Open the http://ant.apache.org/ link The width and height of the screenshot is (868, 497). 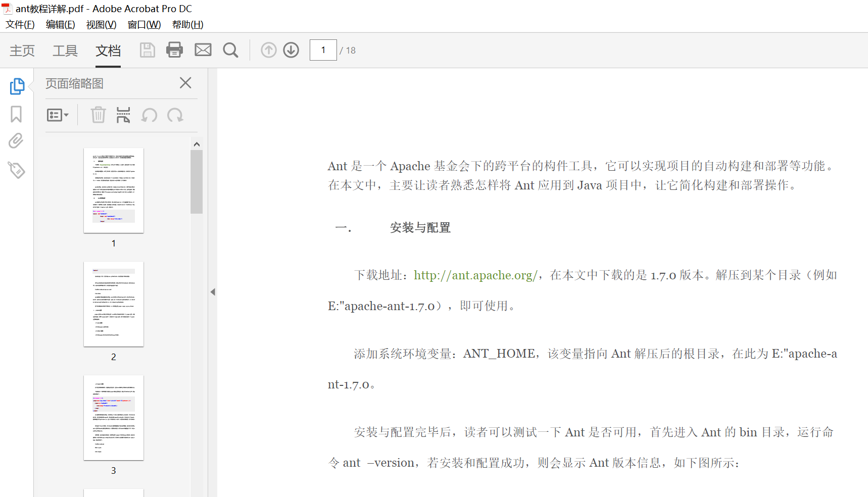click(475, 275)
